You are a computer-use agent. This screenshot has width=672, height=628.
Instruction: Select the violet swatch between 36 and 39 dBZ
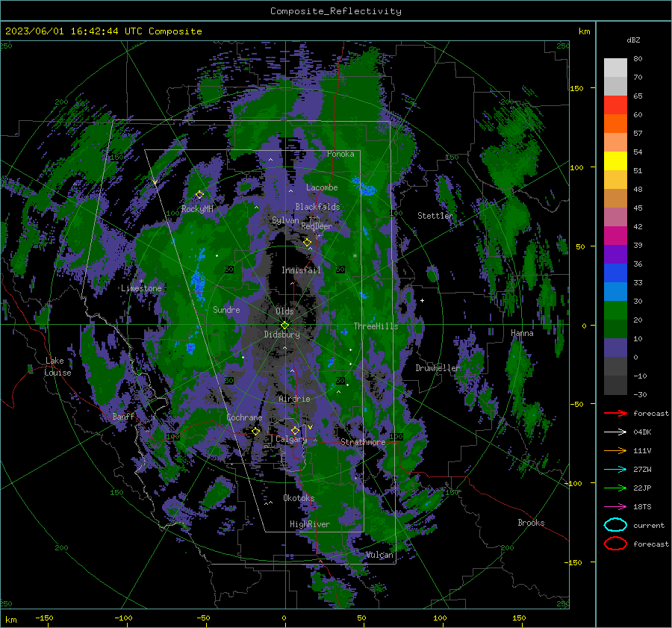[x=615, y=254]
